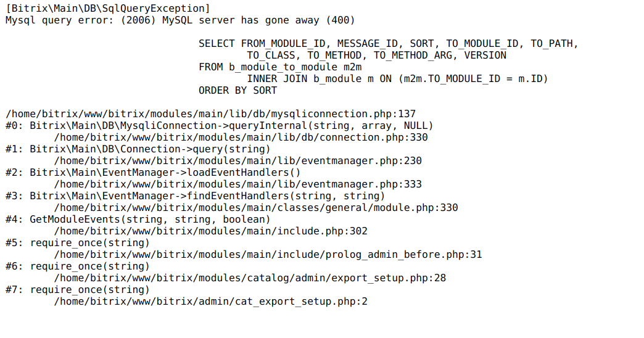The image size is (644, 338).
Task: Click the SELECT FROM_MODULE_ID query line
Action: [389, 44]
